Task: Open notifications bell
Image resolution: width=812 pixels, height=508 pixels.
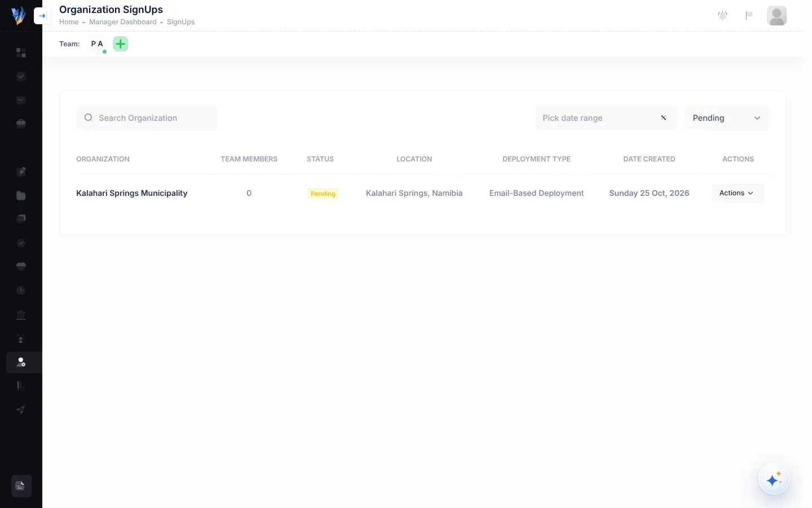Action: 722,16
